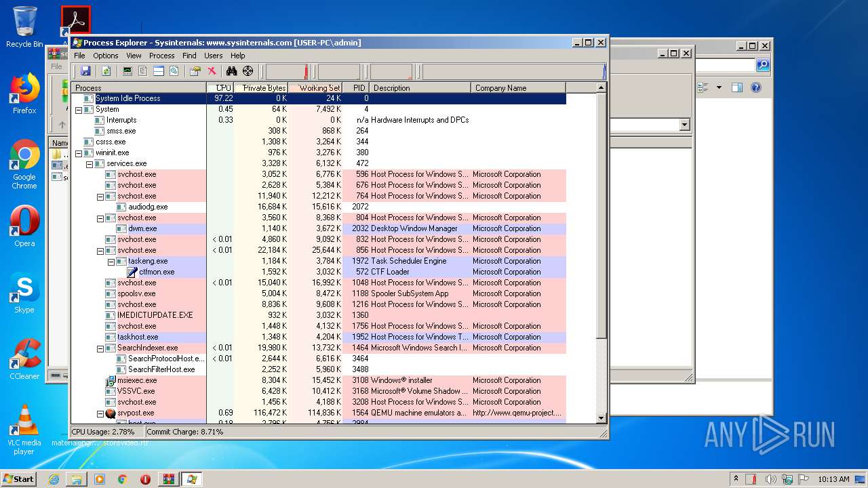
Task: Click the DLL/Handles view toolbar icon
Action: point(174,70)
